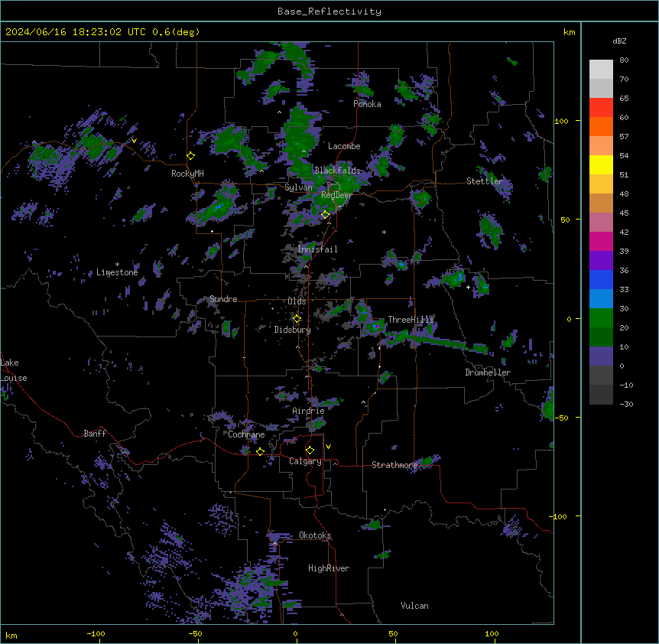Screen dimensions: 659x644
Task: Pick the blue 36 dBZ legend swatch
Action: click(x=601, y=279)
